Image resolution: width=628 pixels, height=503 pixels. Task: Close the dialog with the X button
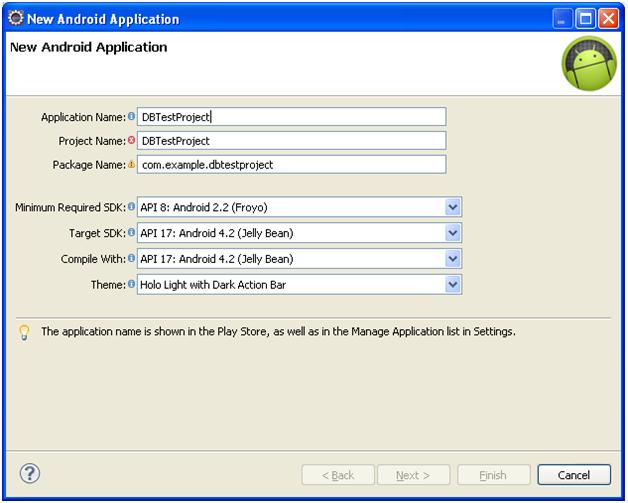pos(608,18)
